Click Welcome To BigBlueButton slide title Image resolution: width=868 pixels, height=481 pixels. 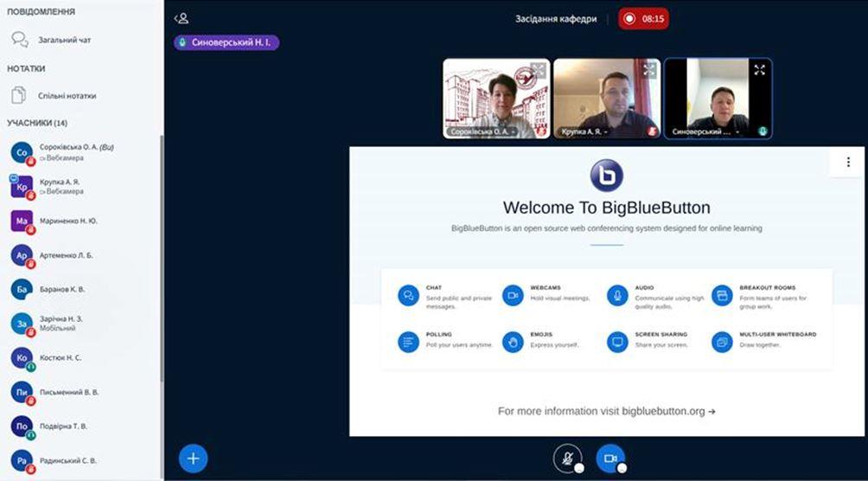pyautogui.click(x=607, y=208)
